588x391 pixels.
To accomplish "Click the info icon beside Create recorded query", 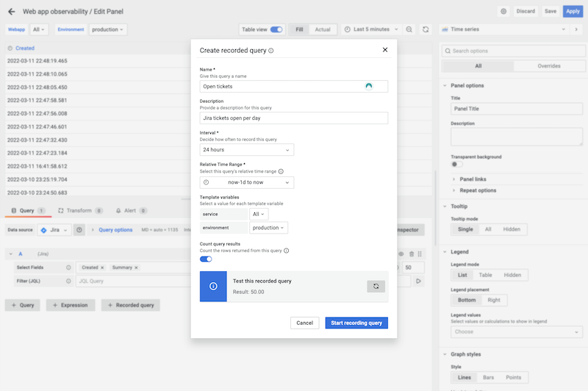I will tap(271, 51).
